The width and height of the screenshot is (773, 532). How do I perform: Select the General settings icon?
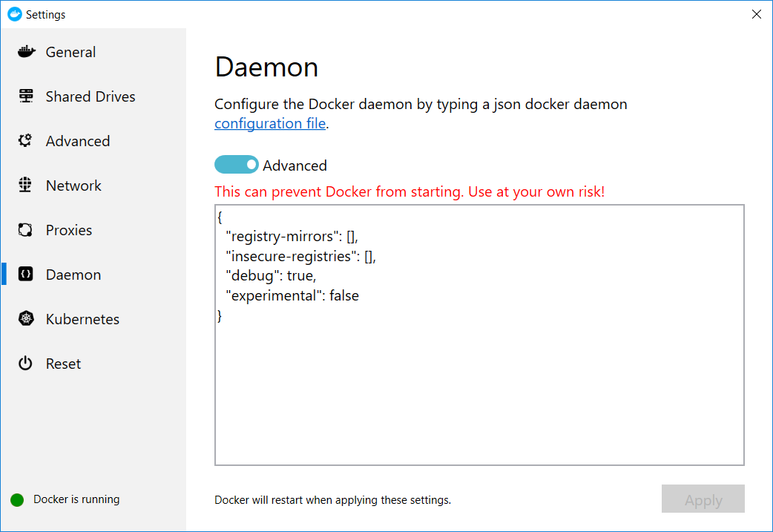point(25,51)
